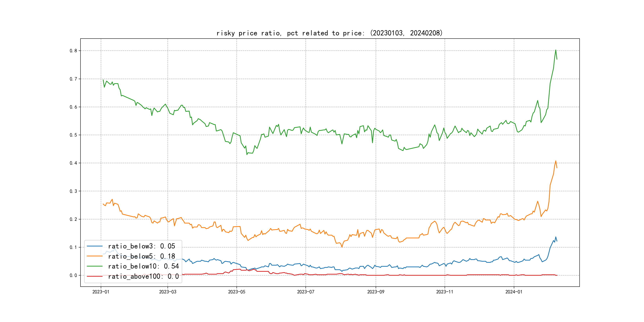The height and width of the screenshot is (322, 644).
Task: Click the orange ratio_below5 legend line sample
Action: pyautogui.click(x=94, y=256)
